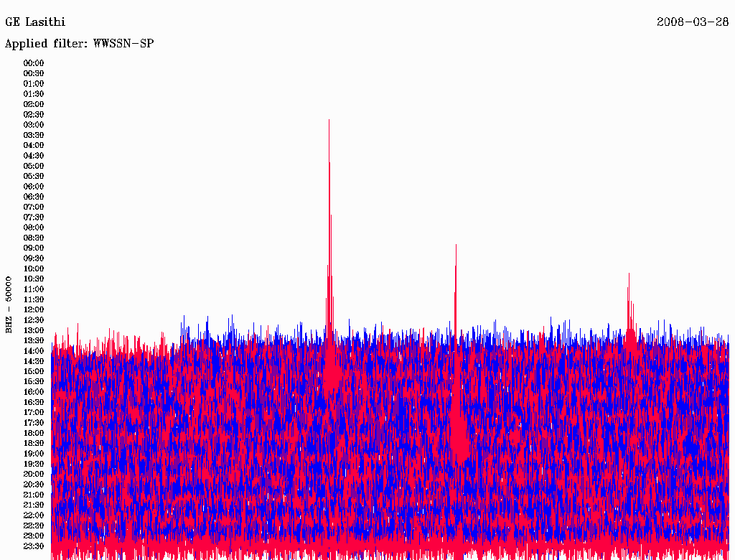Click the 18:00 time label
The width and height of the screenshot is (735, 560).
coord(34,434)
